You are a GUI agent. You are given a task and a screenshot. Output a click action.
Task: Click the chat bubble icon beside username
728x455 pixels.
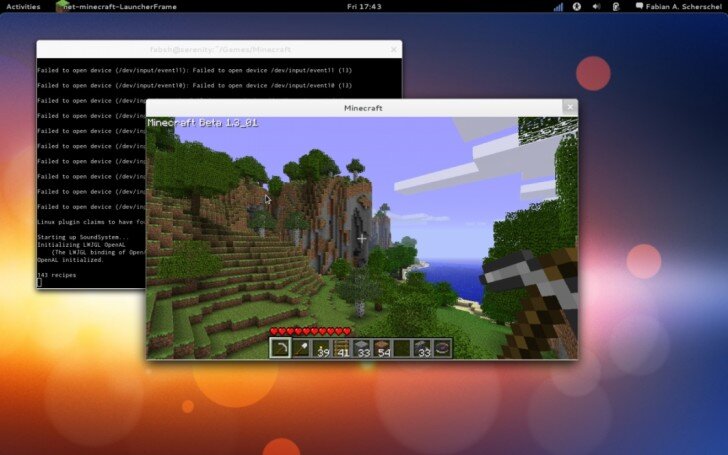coord(639,6)
